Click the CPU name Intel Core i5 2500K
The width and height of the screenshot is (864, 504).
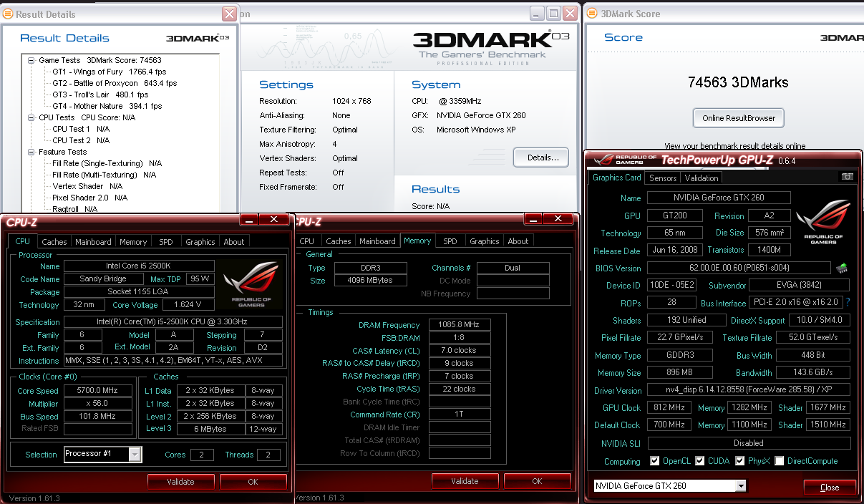point(139,266)
